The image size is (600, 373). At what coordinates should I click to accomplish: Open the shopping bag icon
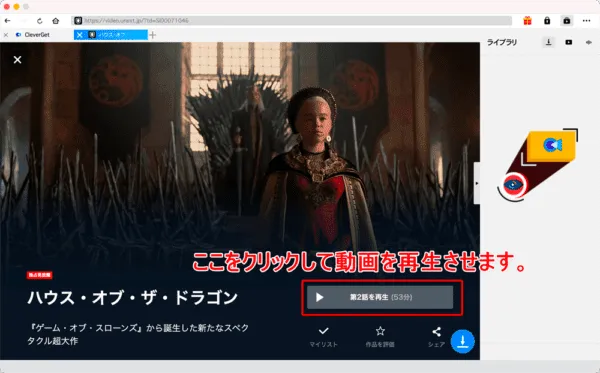coord(567,21)
